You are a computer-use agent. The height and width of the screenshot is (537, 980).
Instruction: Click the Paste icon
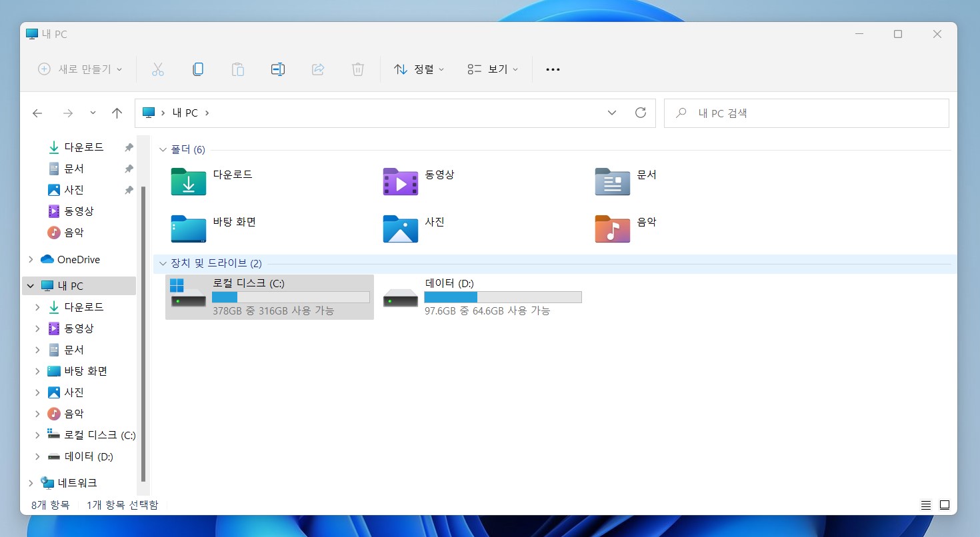[238, 69]
